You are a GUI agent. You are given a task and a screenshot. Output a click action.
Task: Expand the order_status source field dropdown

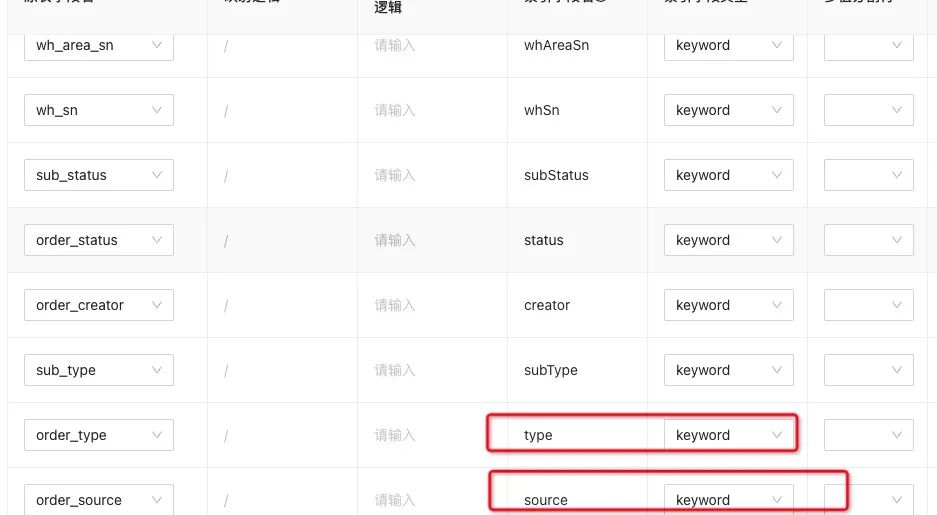tap(98, 240)
